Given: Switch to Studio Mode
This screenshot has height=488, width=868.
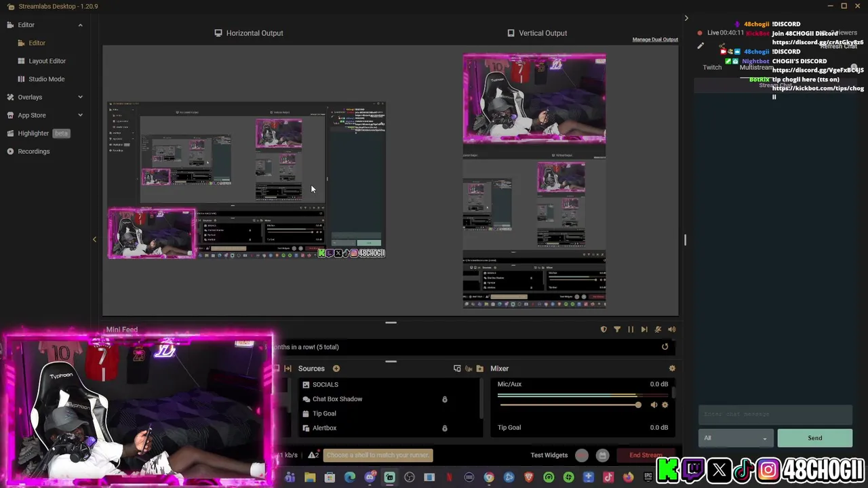Looking at the screenshot, I should point(46,79).
